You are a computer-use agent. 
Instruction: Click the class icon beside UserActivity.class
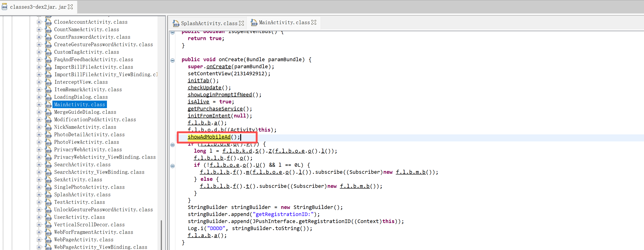click(48, 217)
